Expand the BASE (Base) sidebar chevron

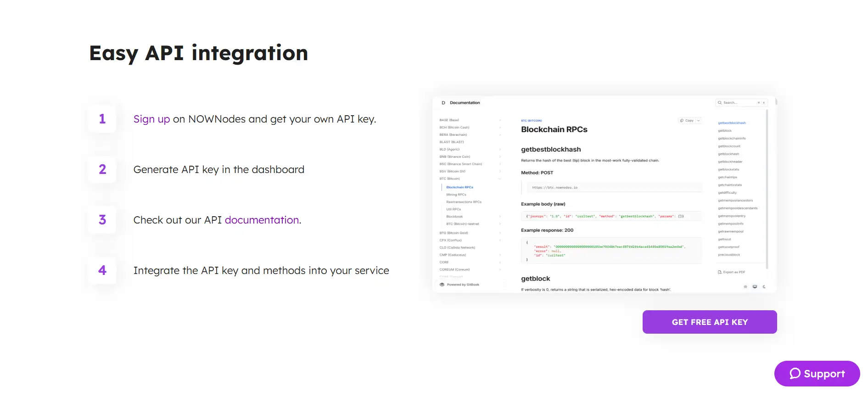pos(500,120)
